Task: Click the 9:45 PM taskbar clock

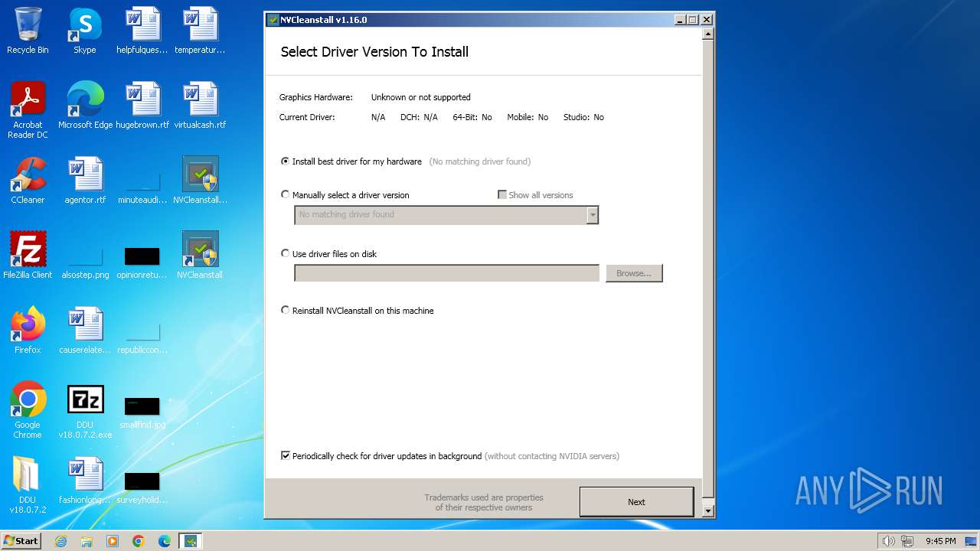Action: coord(940,541)
